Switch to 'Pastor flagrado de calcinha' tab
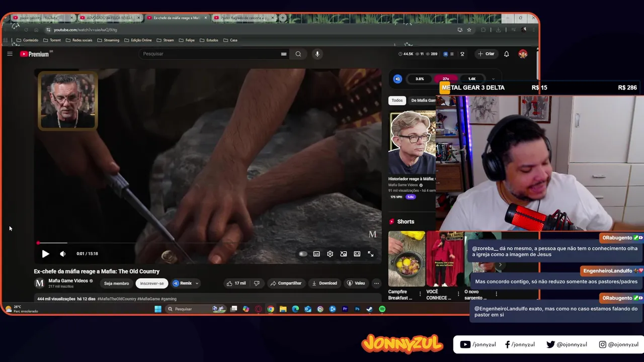This screenshot has height=362, width=644. tap(243, 18)
